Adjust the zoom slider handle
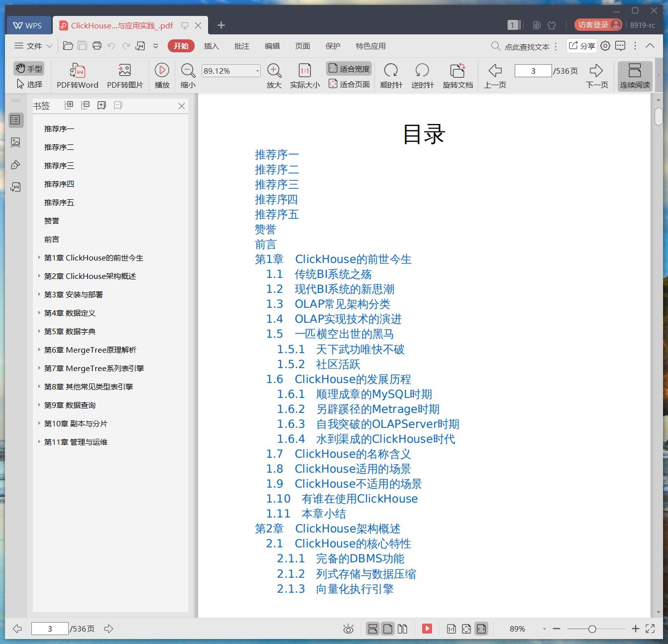This screenshot has height=644, width=668. coord(592,629)
